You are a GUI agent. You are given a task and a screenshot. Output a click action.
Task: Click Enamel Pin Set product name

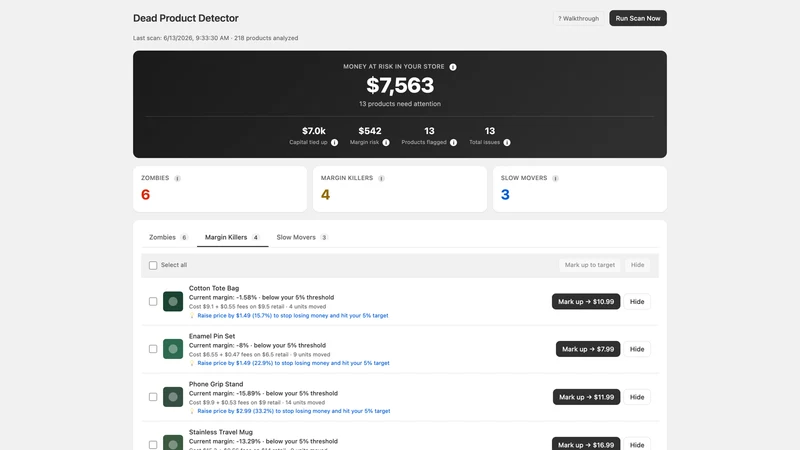point(212,336)
